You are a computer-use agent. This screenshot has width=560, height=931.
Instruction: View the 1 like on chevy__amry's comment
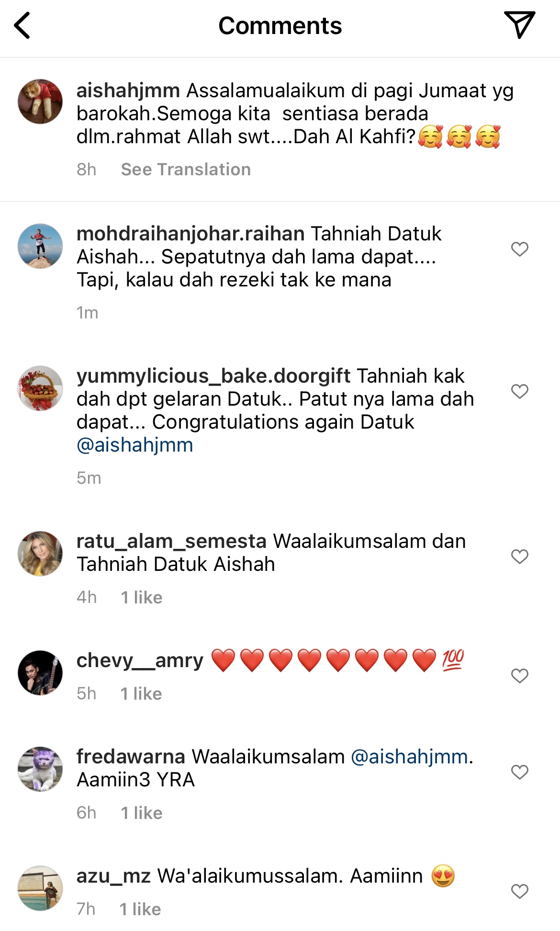click(141, 694)
